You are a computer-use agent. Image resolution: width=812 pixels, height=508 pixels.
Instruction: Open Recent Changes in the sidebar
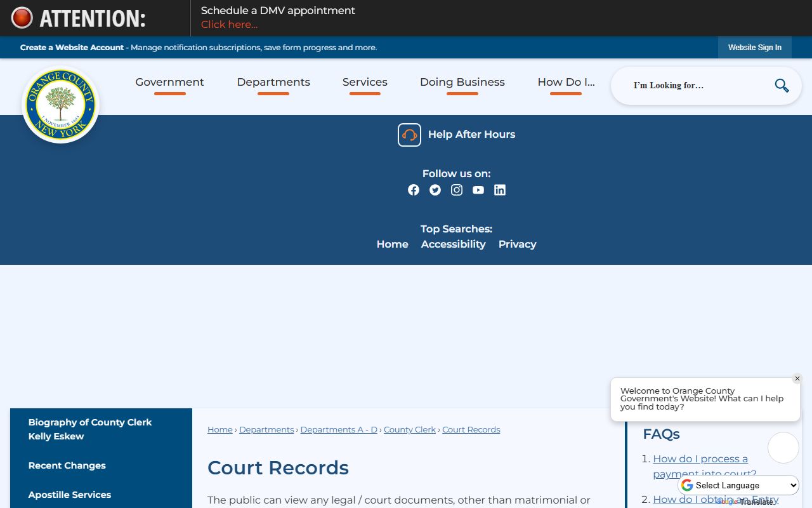point(67,465)
